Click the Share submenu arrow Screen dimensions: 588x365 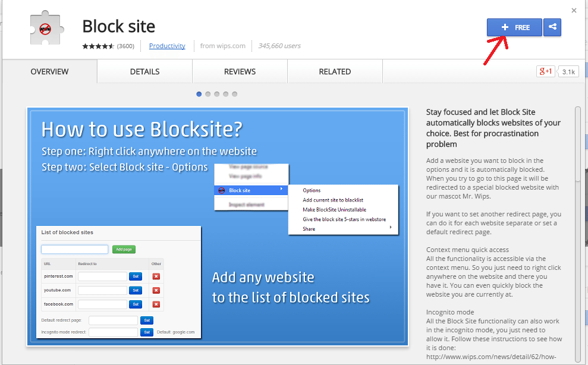[x=391, y=227]
